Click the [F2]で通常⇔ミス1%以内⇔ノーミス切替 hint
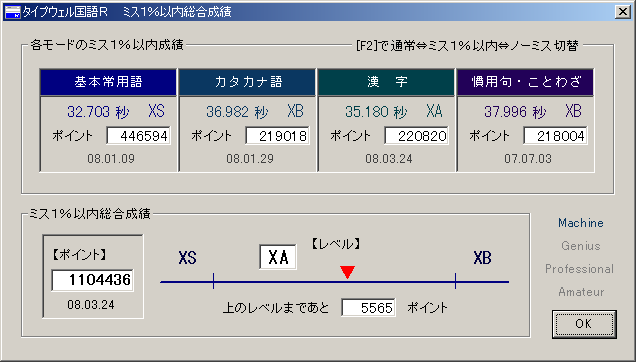Image resolution: width=636 pixels, height=362 pixels. coord(467,46)
